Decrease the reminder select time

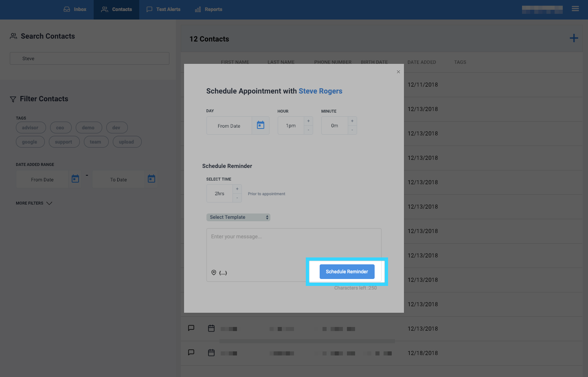[237, 198]
